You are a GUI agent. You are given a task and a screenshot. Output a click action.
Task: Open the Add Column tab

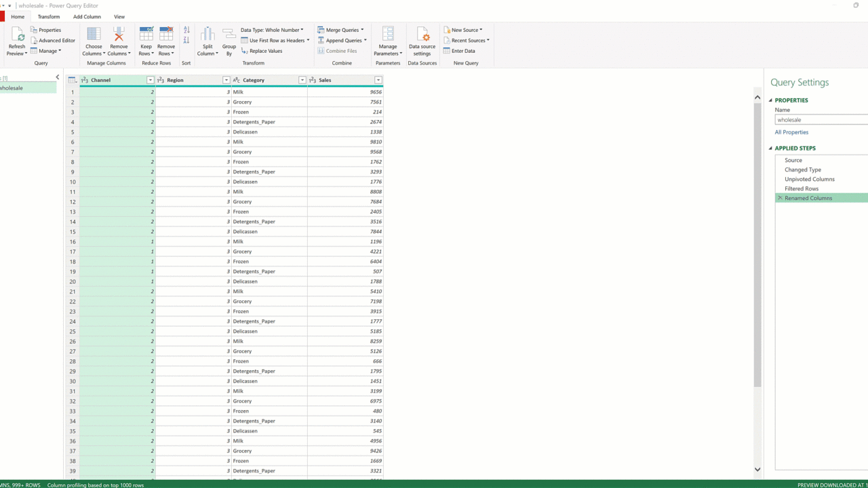point(87,16)
